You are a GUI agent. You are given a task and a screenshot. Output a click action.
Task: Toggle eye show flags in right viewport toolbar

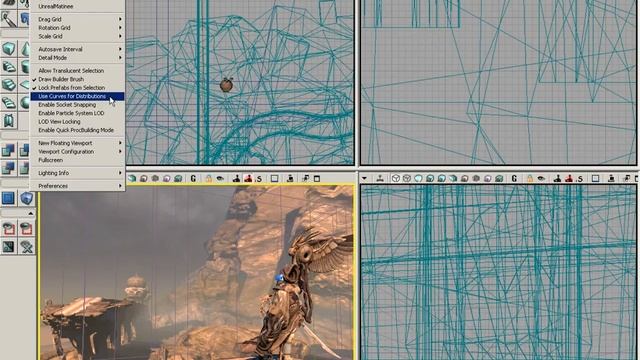coord(541,178)
